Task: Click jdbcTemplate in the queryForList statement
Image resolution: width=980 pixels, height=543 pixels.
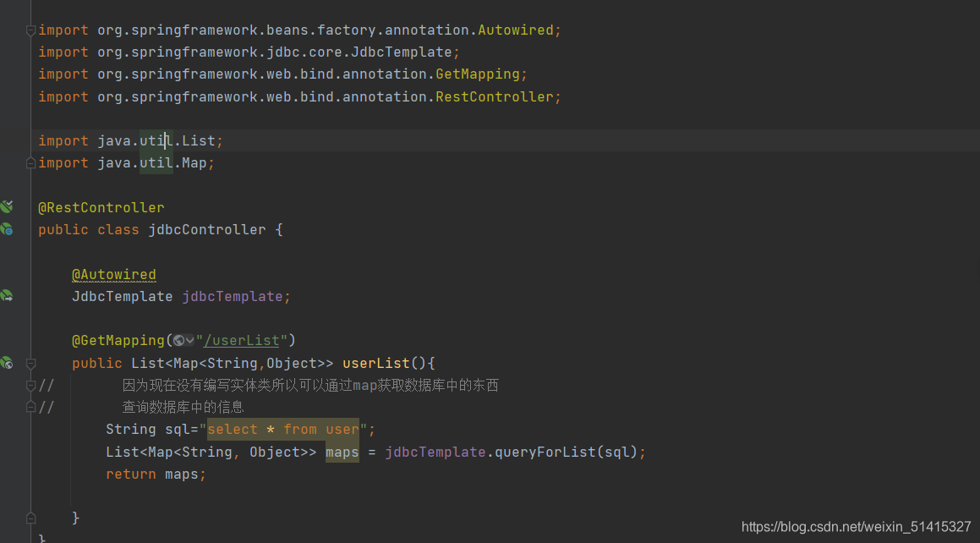Action: [435, 452]
